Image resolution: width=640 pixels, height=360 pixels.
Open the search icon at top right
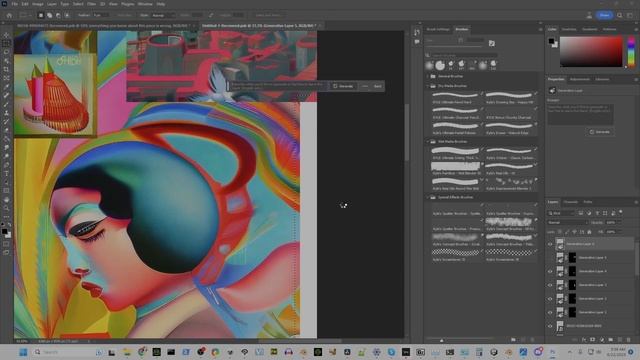[620, 15]
